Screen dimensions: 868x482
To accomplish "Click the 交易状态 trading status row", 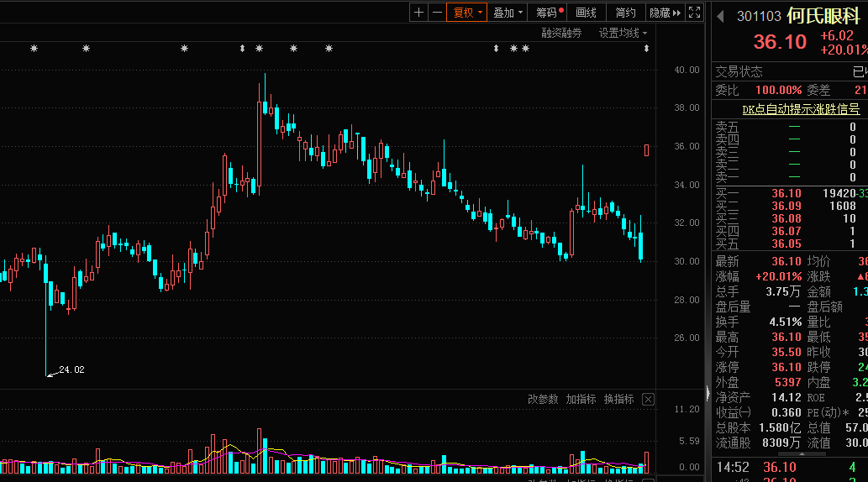I will [790, 72].
